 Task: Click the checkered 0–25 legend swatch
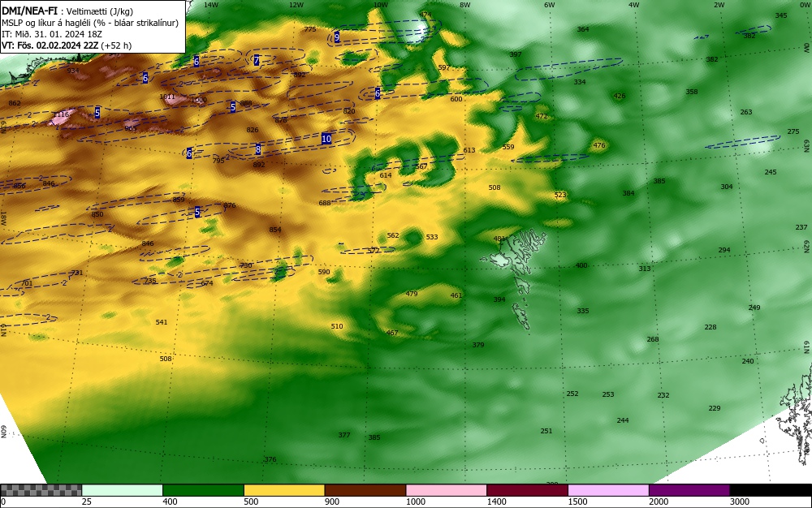tap(41, 490)
